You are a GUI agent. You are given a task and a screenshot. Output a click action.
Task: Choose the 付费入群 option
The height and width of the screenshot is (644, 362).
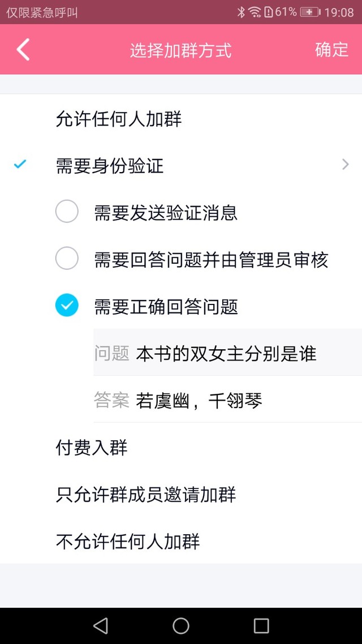click(x=181, y=447)
